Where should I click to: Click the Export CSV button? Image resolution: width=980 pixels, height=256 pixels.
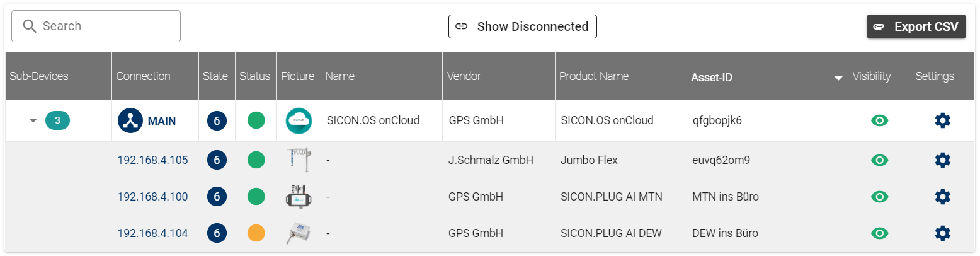coord(916,26)
